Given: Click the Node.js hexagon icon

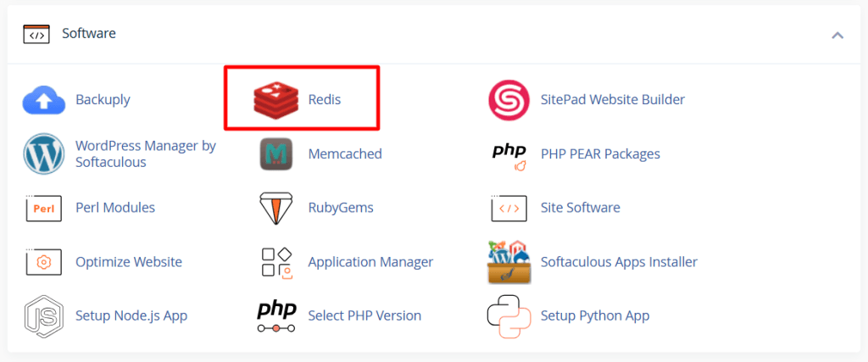Looking at the screenshot, I should pos(44,316).
